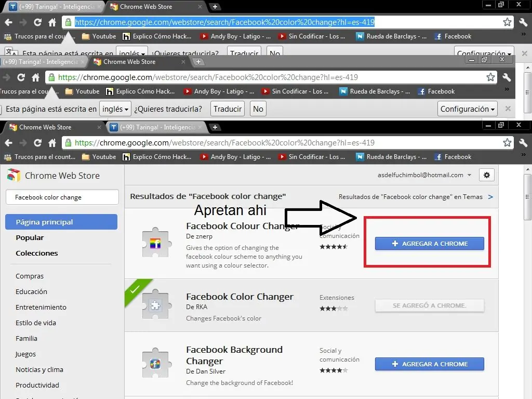Browse the Entretenimiento category
This screenshot has width=532, height=399.
41,308
